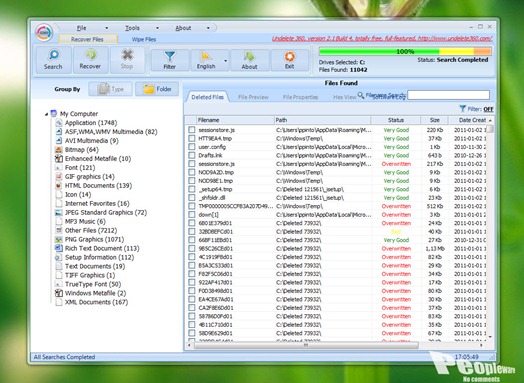Click the vertical scrollbar down arrow

coord(490,337)
